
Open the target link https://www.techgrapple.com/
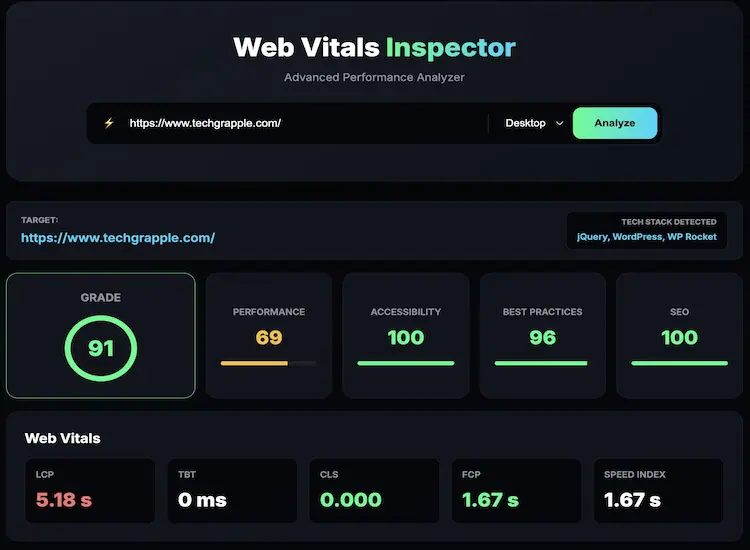(118, 238)
